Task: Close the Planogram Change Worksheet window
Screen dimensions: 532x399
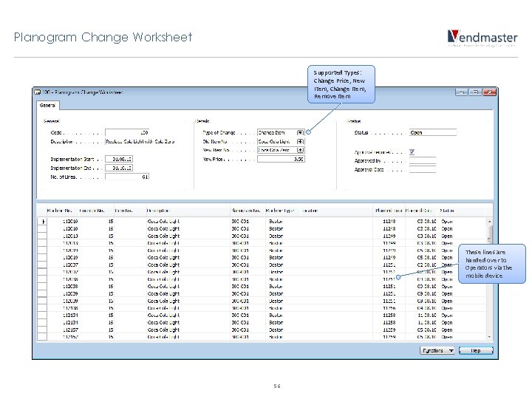Action: 490,92
